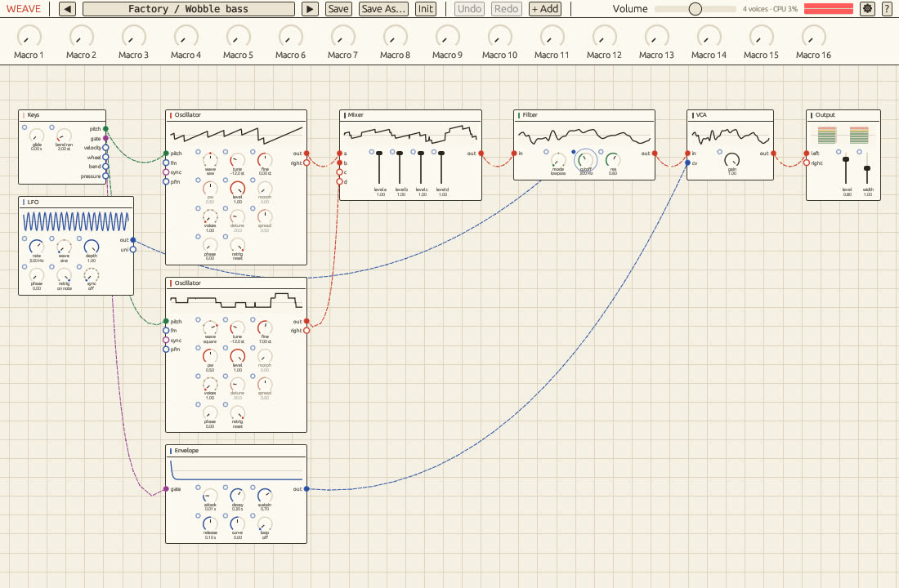Click the Output width fader
Screen dimensions: 899x588
[x=867, y=168]
